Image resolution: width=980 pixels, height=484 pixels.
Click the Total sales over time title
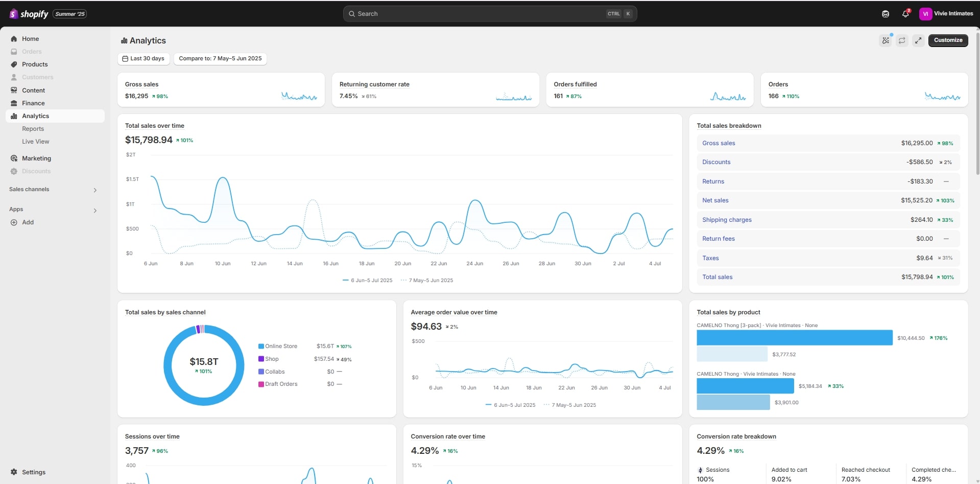coord(155,126)
